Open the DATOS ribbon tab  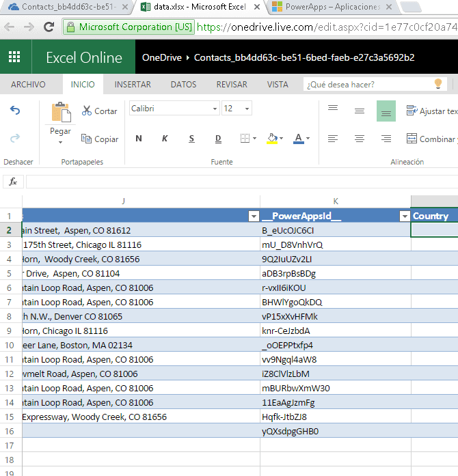pos(184,85)
